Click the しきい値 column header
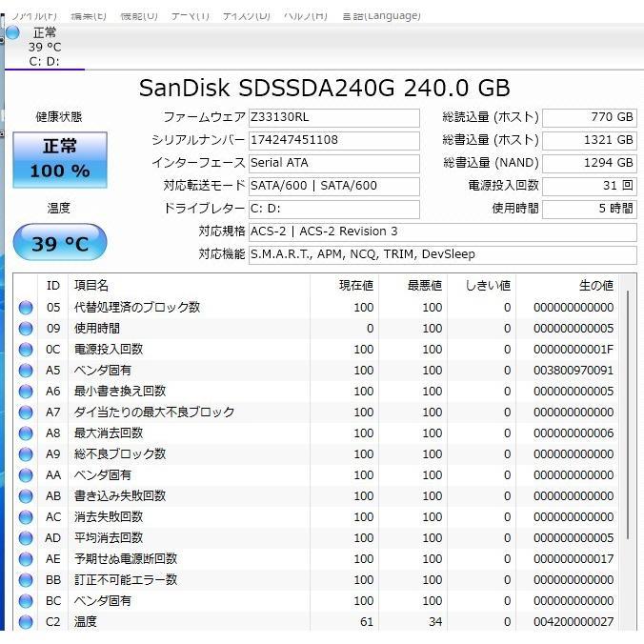This screenshot has height=644, width=644. click(481, 286)
